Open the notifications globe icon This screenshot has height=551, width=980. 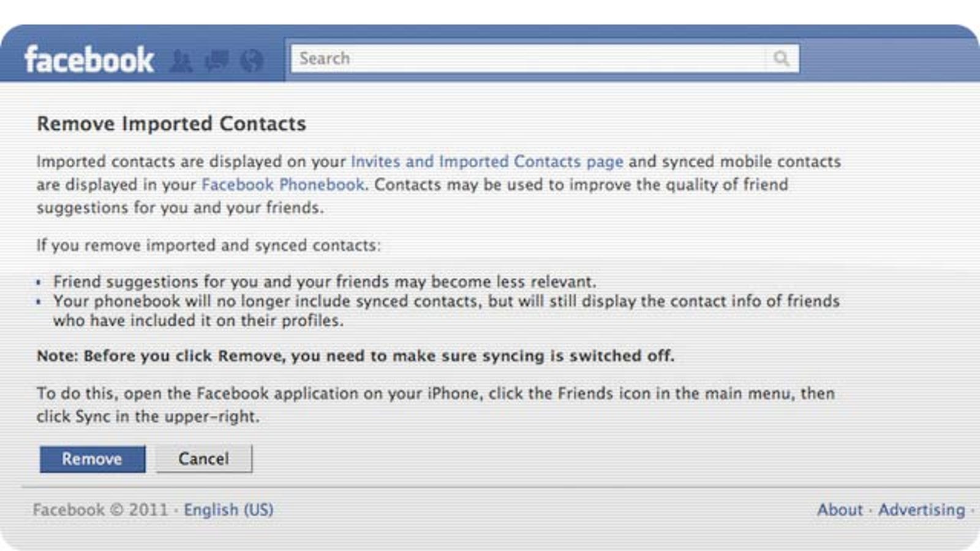(x=252, y=61)
